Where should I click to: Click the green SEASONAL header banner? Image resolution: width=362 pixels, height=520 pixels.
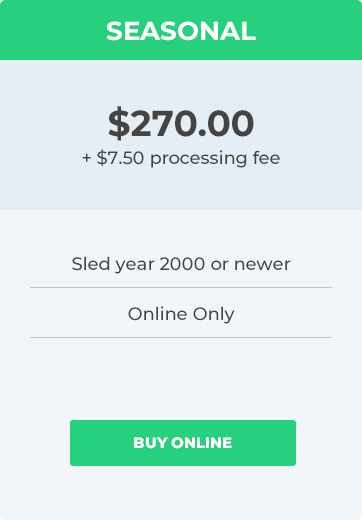[x=181, y=30]
